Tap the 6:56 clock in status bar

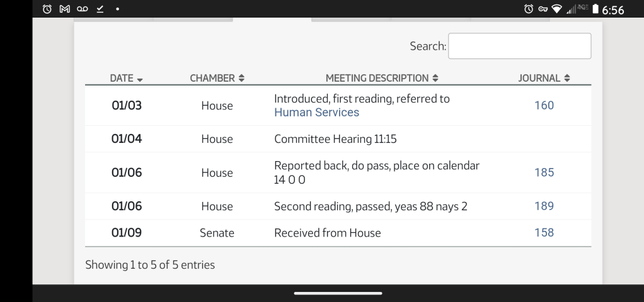coord(614,10)
